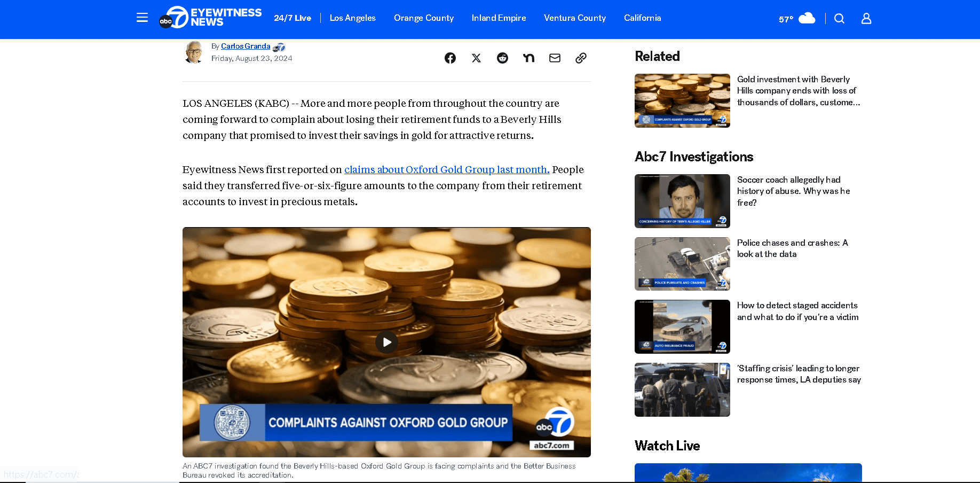Open related Gold investment Beverly Hills story

[799, 90]
